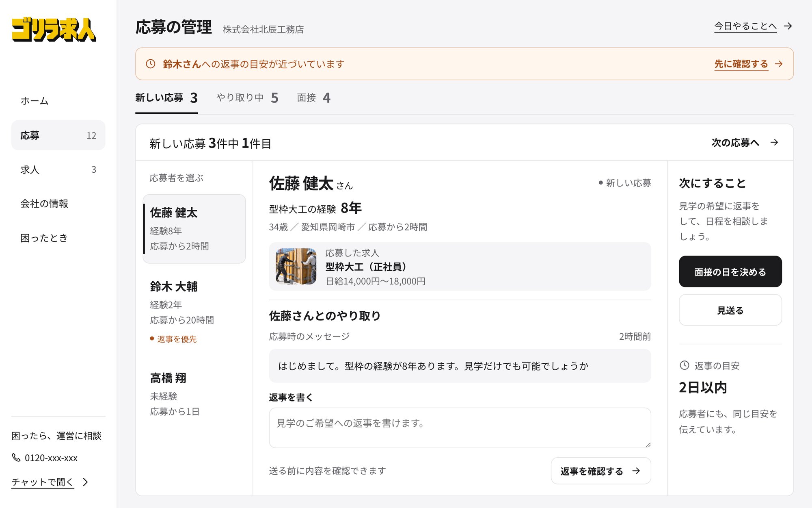Click the 2日以内 reply deadline text
Image resolution: width=812 pixels, height=508 pixels.
tap(703, 387)
